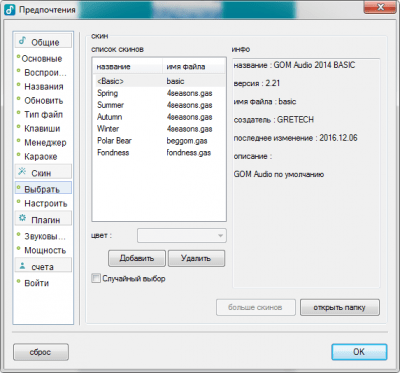Click the music note icon beside Общие
This screenshot has height=373, width=400.
tap(22, 41)
